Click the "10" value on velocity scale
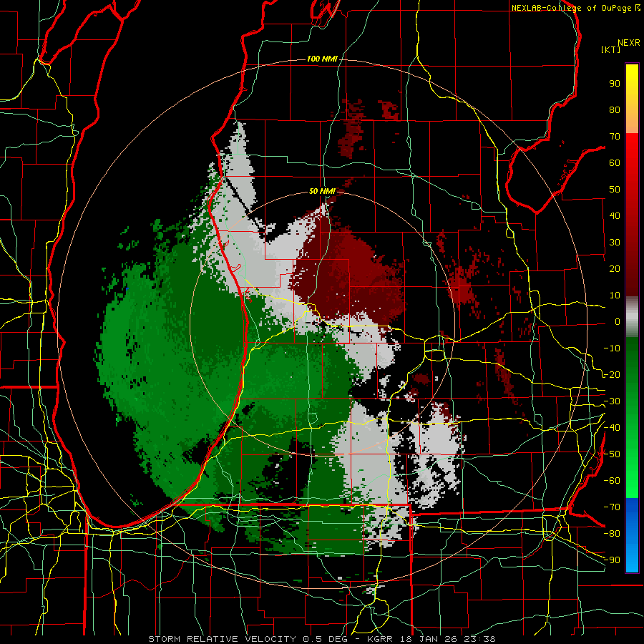Viewport: 644px width, 644px height. click(x=615, y=296)
